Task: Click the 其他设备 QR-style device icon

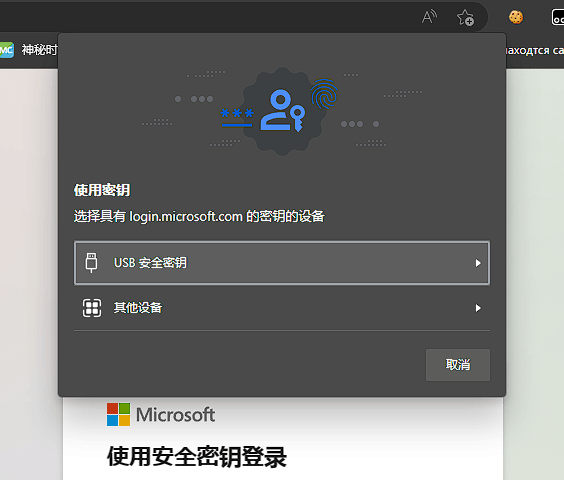Action: click(x=92, y=308)
